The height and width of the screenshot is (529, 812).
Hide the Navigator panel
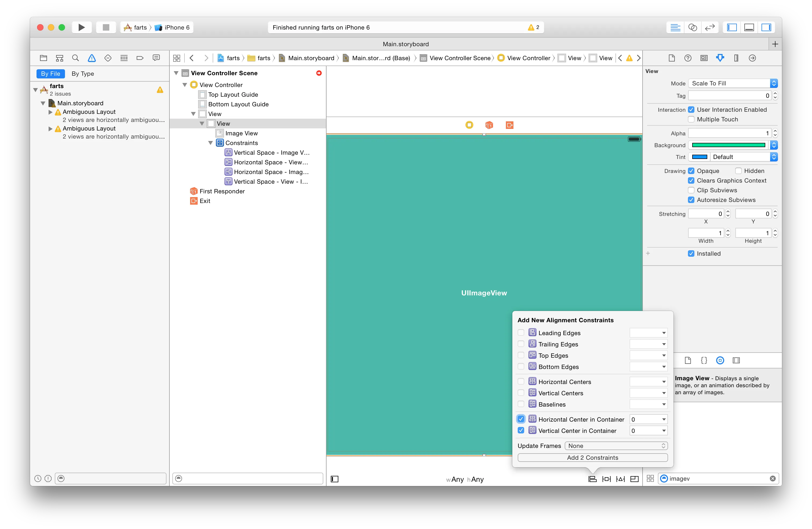tap(732, 27)
